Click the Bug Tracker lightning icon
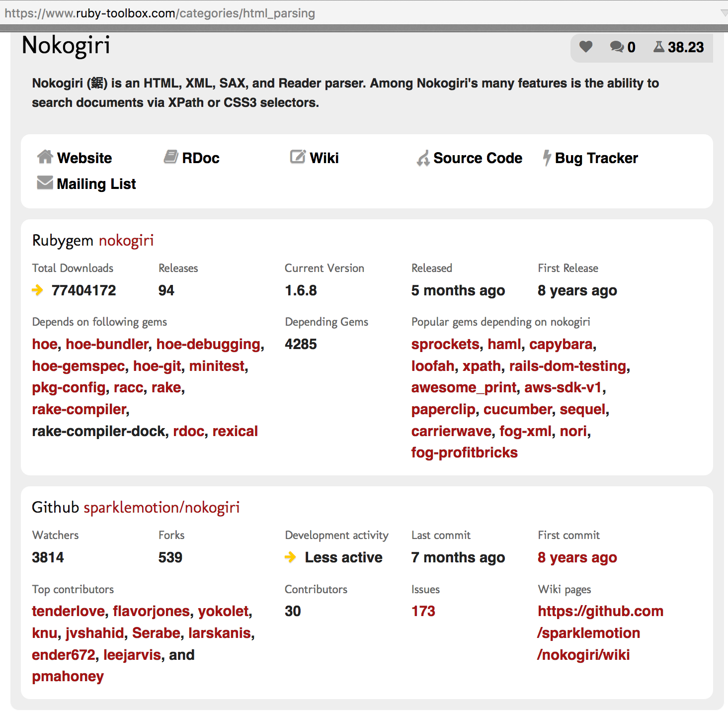 [547, 158]
